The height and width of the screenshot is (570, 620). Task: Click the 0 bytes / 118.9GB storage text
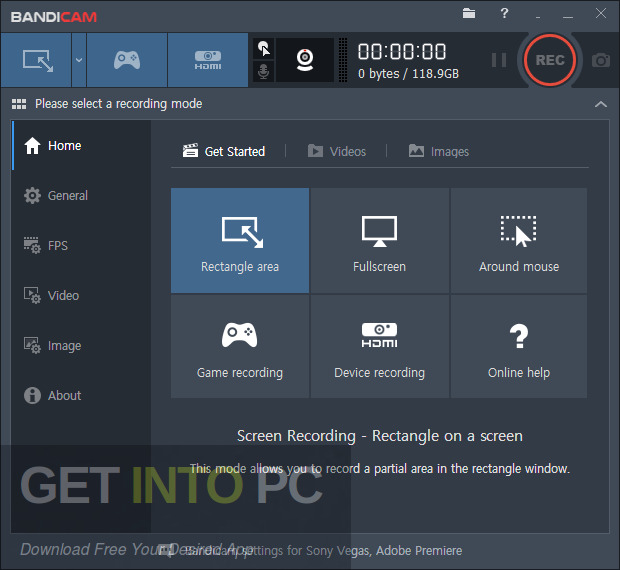pos(408,74)
